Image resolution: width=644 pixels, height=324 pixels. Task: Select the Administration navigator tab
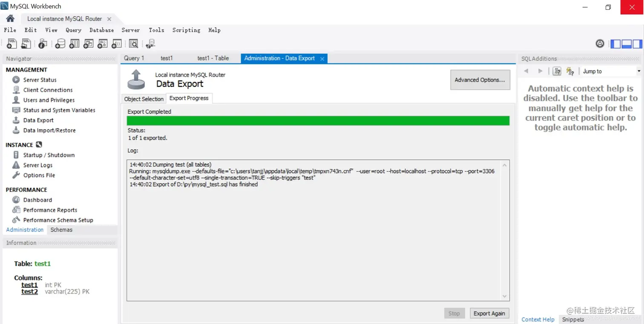(x=25, y=229)
